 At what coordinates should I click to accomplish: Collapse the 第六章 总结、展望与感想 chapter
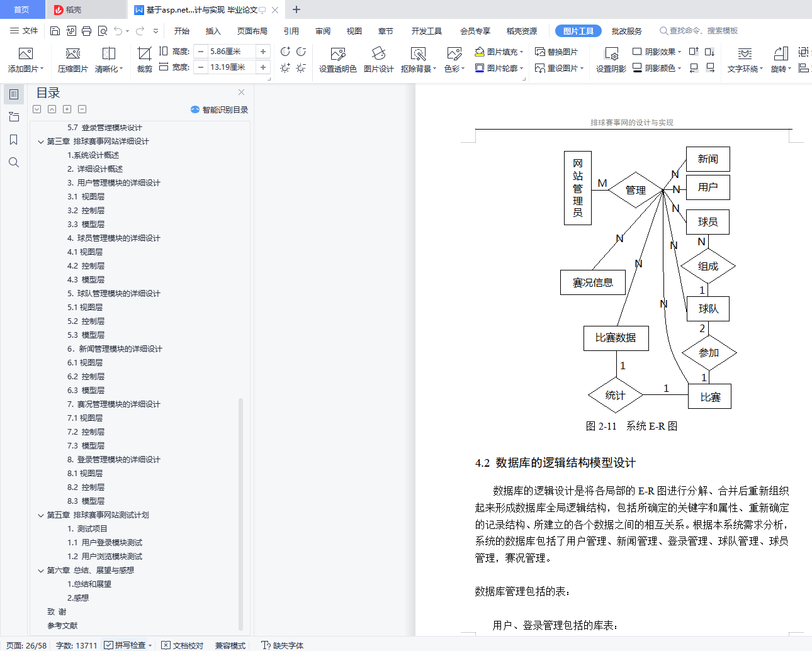(x=41, y=570)
